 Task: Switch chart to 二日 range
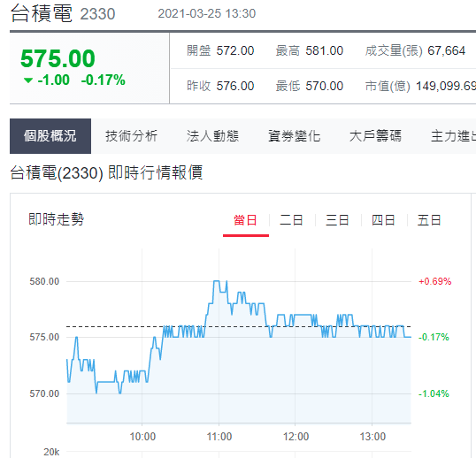pos(291,220)
